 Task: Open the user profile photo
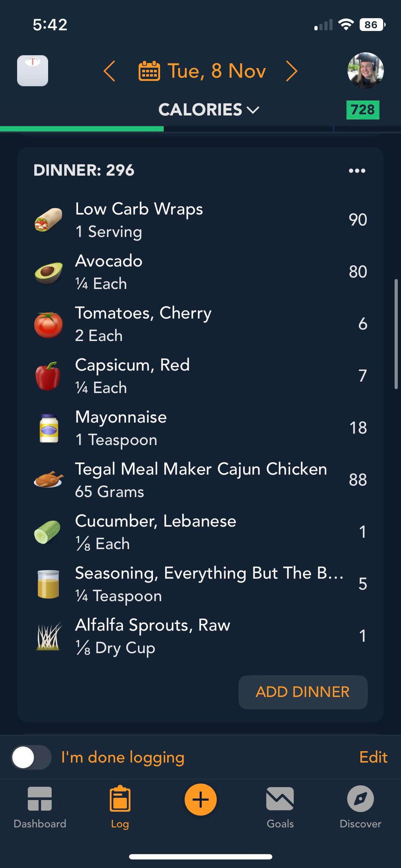(365, 71)
